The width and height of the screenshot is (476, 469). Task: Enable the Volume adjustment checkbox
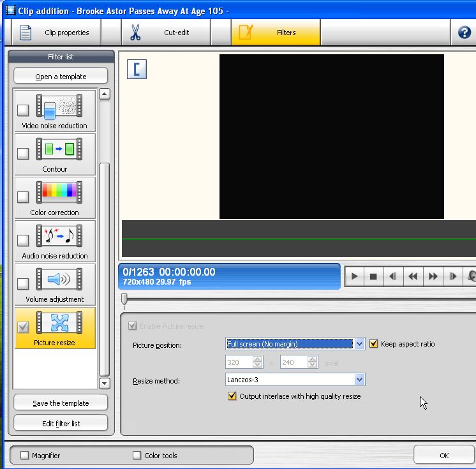coord(23,284)
